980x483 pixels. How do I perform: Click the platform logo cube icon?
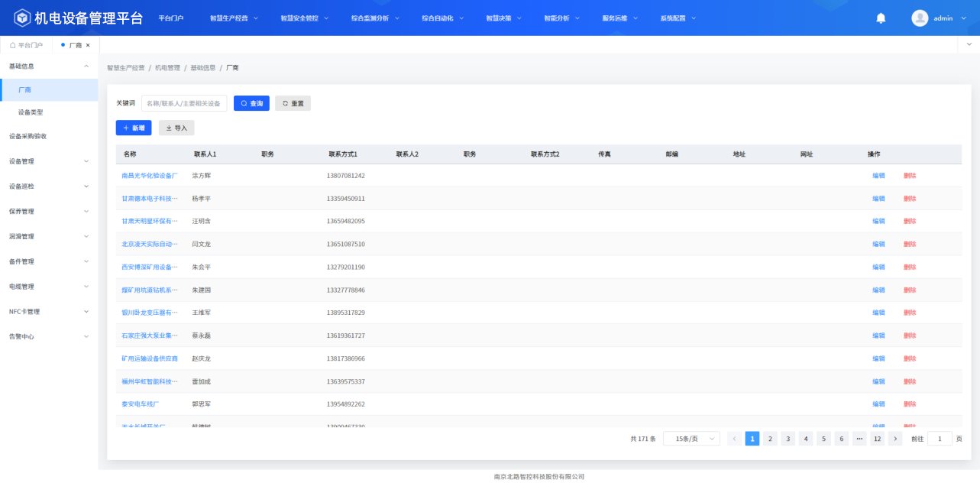21,18
